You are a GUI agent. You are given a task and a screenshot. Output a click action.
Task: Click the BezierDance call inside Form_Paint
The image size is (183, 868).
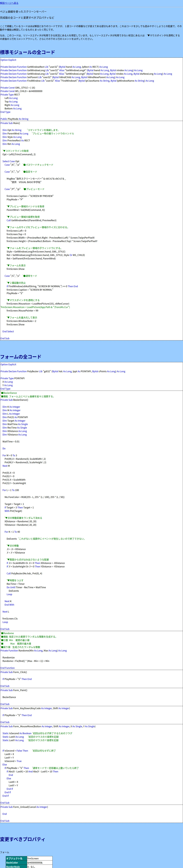coord(9,697)
